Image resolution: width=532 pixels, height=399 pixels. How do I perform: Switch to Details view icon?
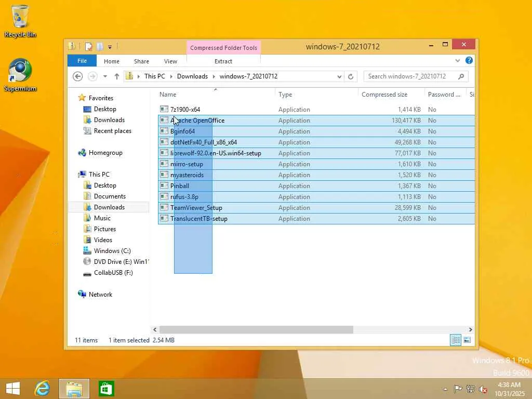(455, 340)
